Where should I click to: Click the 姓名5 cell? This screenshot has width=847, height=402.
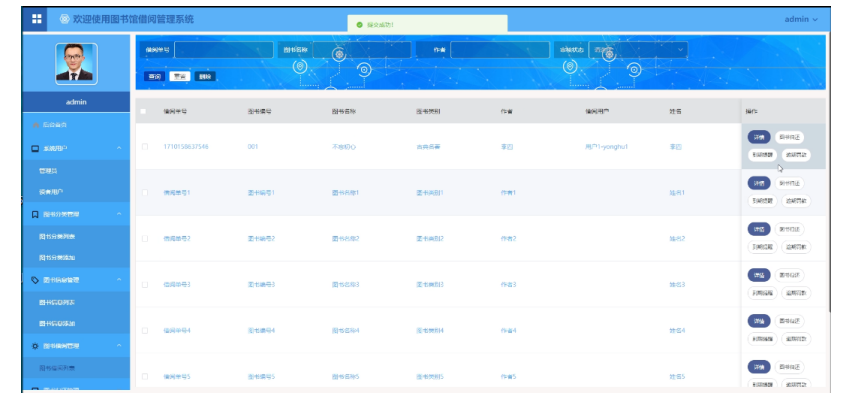point(677,376)
